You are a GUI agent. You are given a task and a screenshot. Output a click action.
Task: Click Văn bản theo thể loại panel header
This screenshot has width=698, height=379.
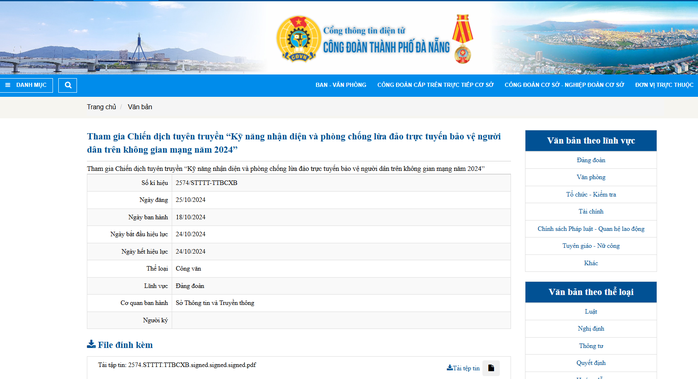591,292
